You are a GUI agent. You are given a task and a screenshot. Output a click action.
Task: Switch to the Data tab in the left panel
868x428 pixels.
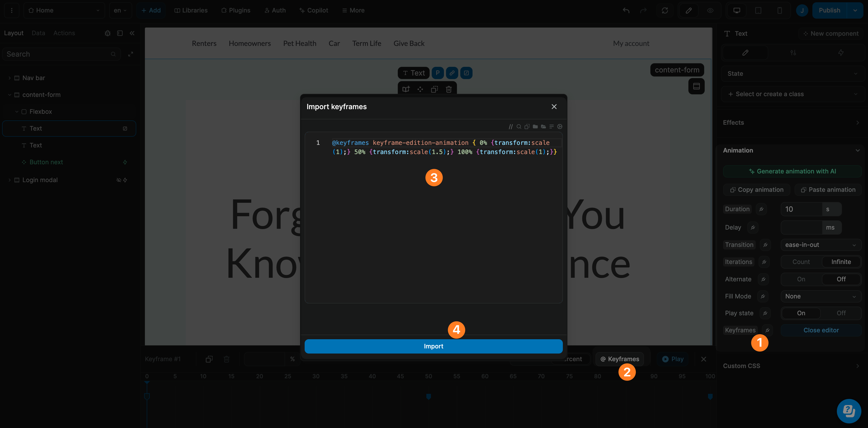(38, 33)
